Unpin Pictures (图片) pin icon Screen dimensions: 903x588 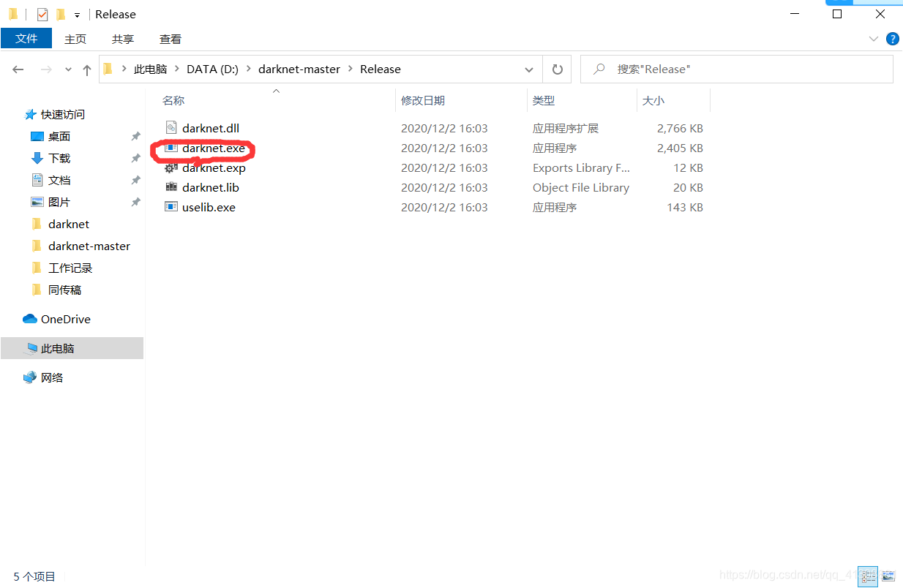click(x=135, y=202)
